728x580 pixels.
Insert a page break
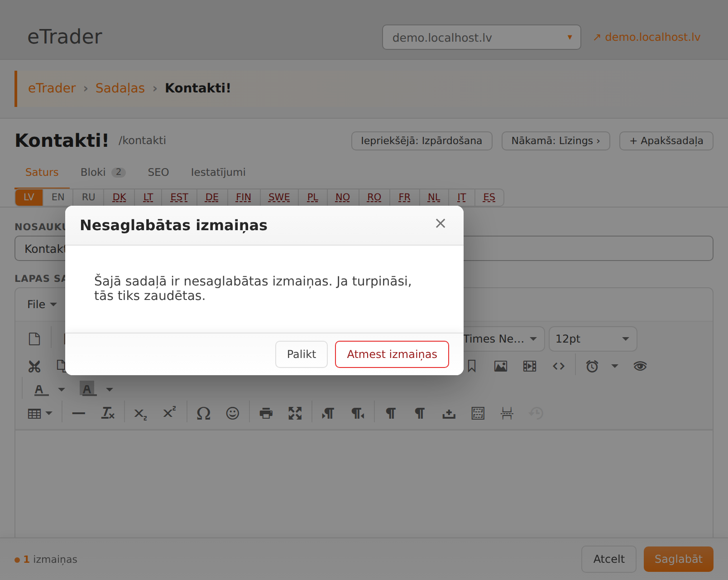coord(507,413)
